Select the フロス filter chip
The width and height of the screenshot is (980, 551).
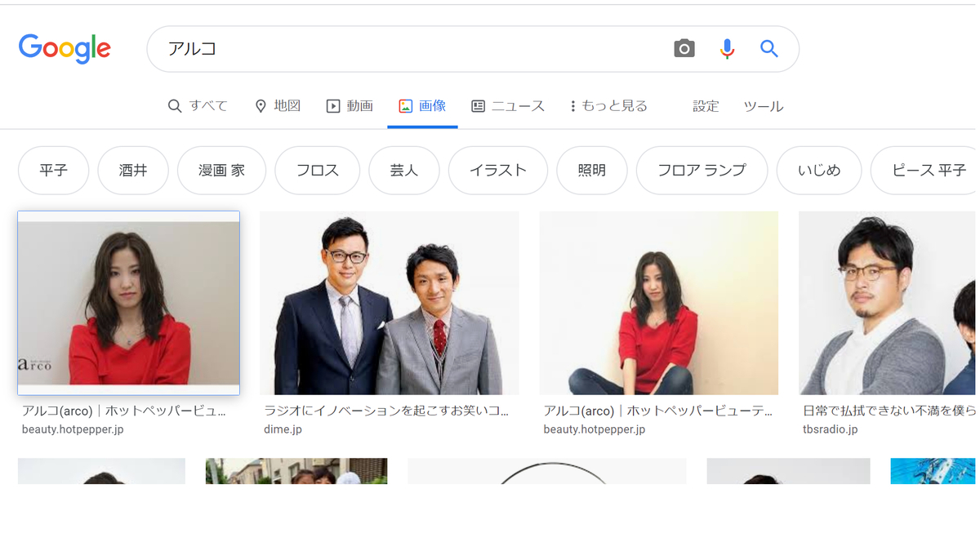[317, 171]
